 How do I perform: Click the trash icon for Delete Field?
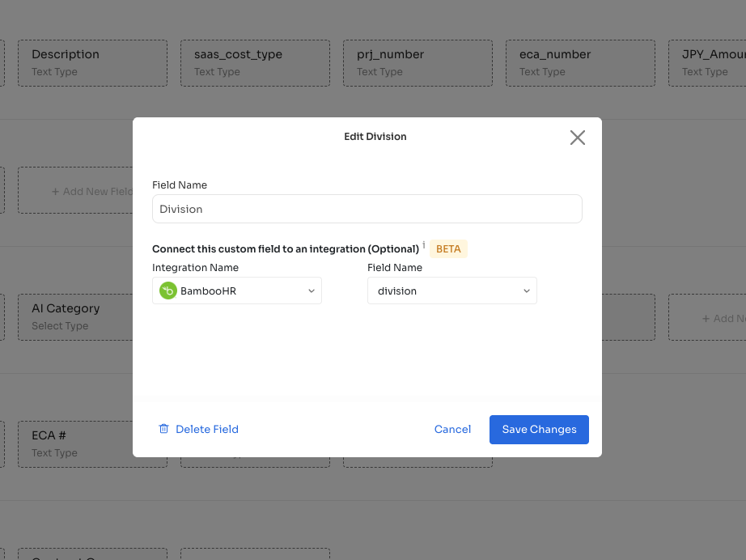(x=163, y=429)
